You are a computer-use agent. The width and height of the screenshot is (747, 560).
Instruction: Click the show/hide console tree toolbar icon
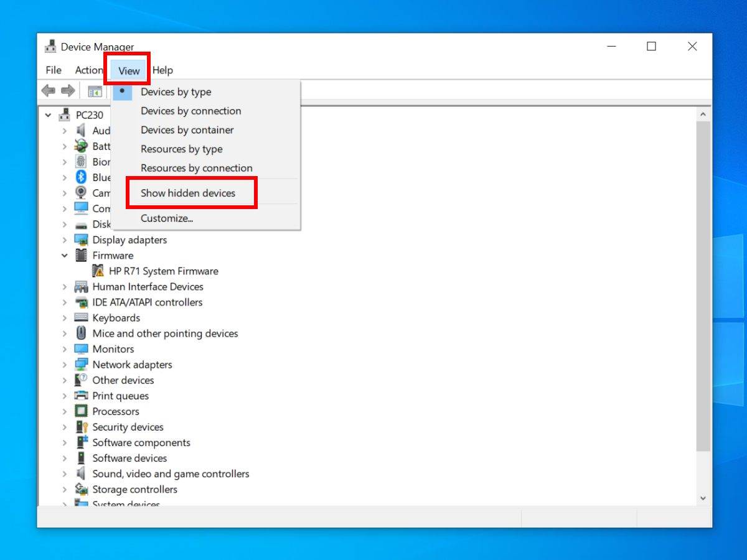[x=94, y=91]
